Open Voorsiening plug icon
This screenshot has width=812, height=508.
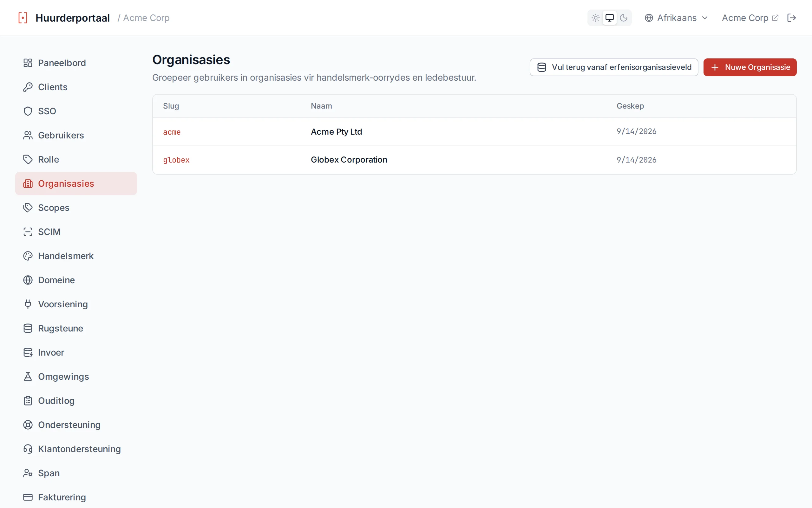pyautogui.click(x=28, y=304)
